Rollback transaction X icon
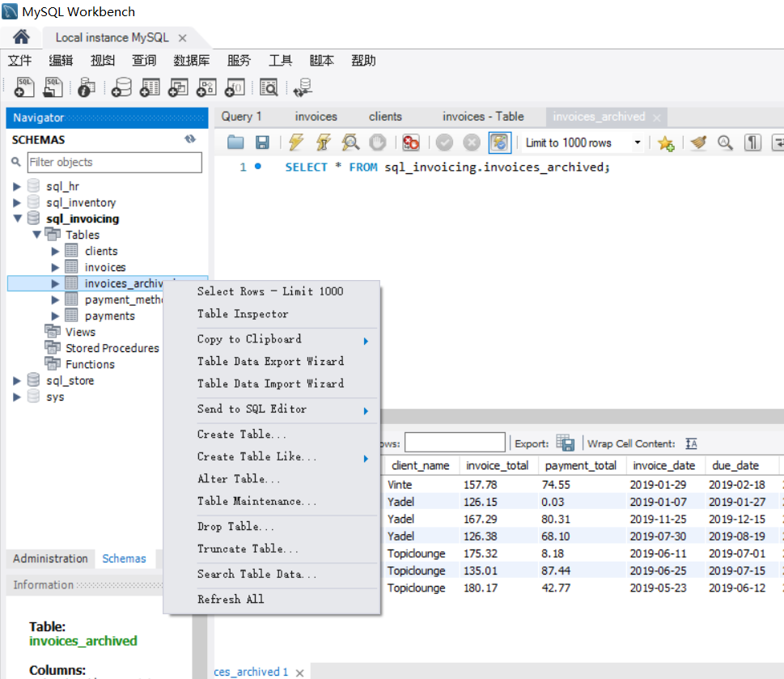Screen dimensions: 784x679 tap(471, 143)
